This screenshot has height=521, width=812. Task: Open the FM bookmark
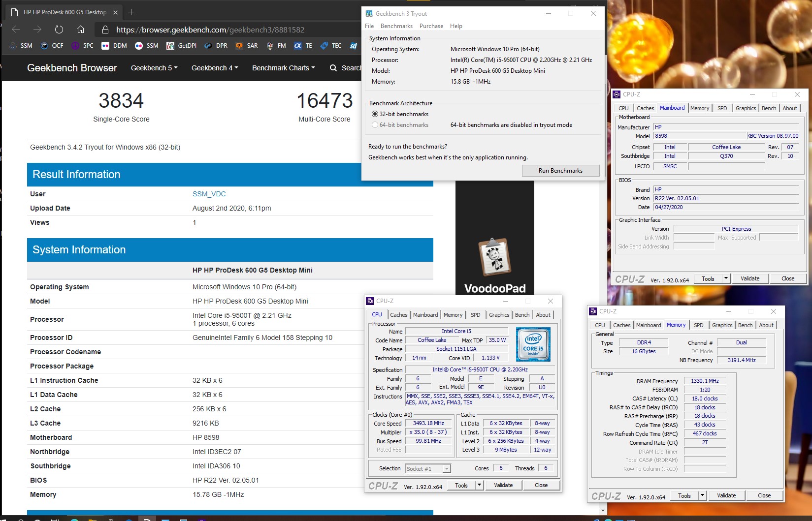pos(276,45)
